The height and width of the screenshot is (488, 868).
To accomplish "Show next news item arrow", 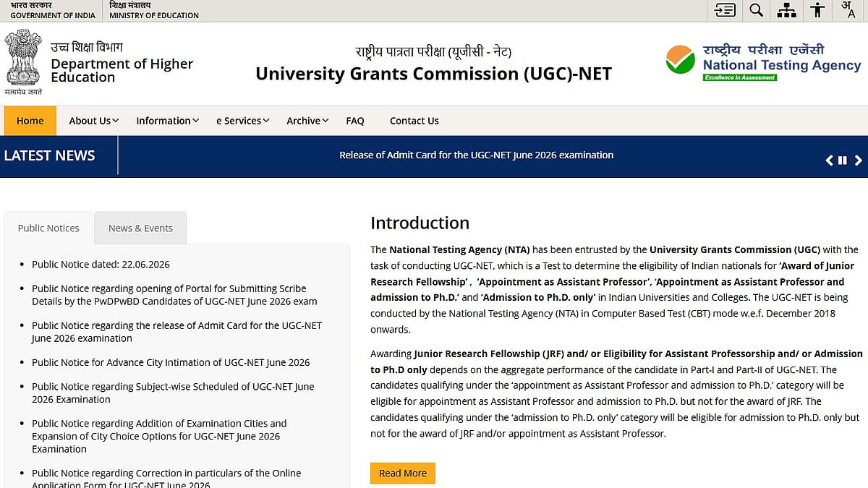I will coord(858,160).
